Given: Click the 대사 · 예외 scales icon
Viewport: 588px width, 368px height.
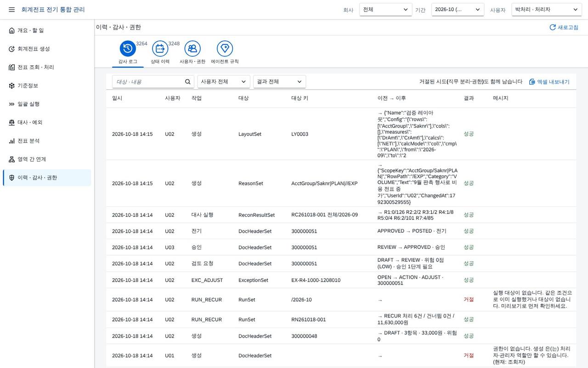Looking at the screenshot, I should (12, 122).
